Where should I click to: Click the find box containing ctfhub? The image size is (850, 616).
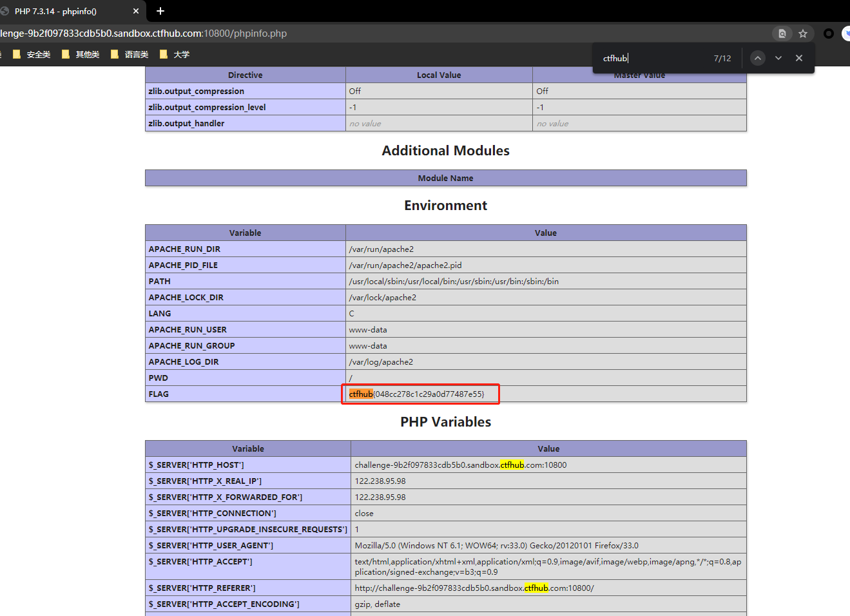[651, 58]
